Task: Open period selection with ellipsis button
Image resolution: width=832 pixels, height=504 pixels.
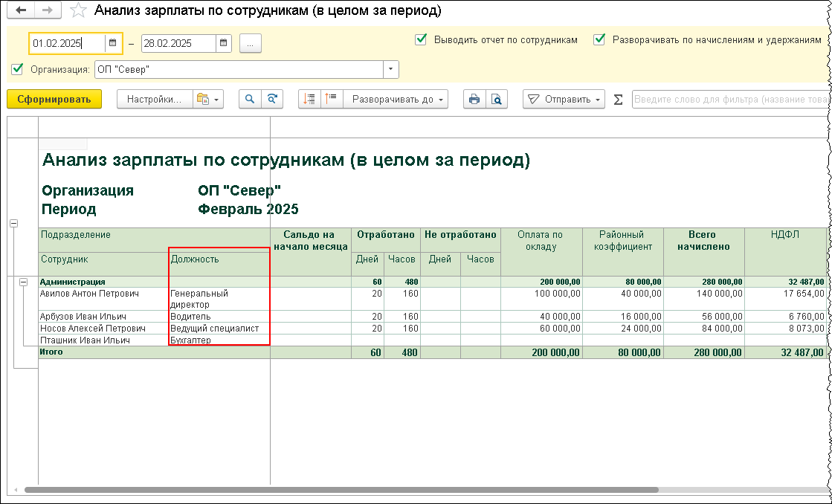Action: [251, 44]
